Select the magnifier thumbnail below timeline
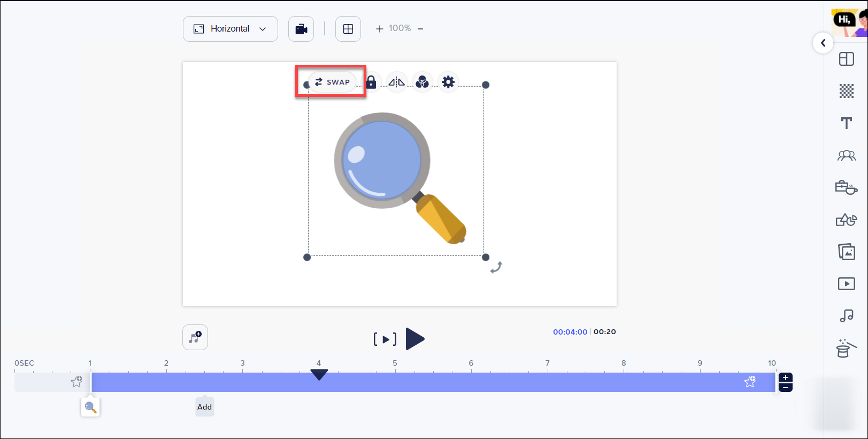 pos(90,407)
